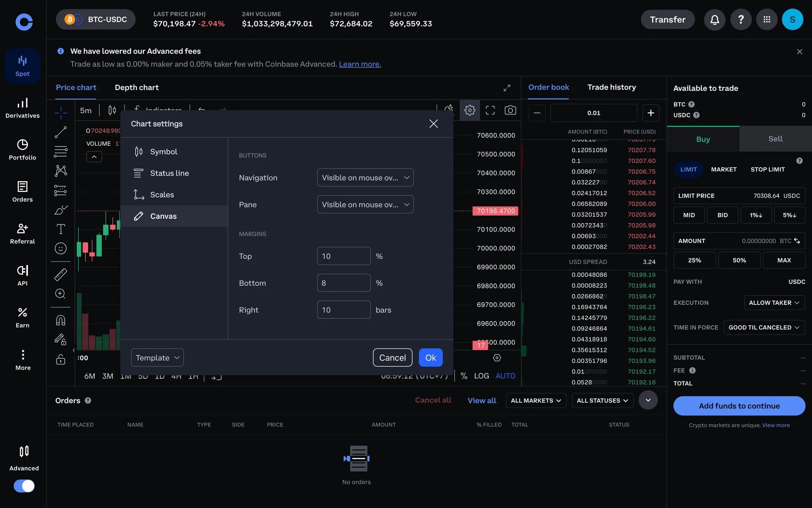
Task: Switch to Trade history tab
Action: 611,87
